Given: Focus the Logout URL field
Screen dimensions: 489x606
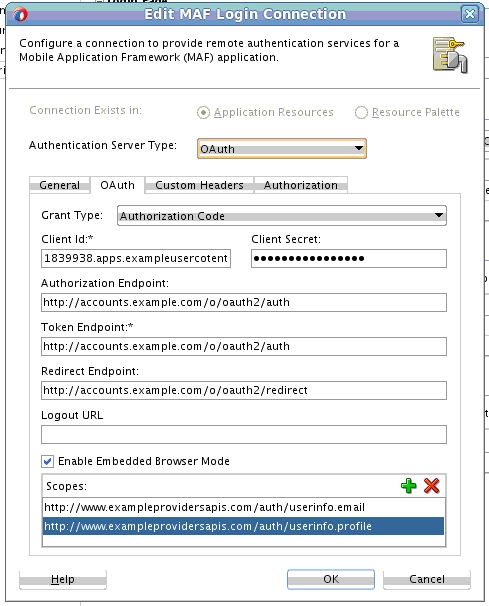Looking at the screenshot, I should 244,434.
